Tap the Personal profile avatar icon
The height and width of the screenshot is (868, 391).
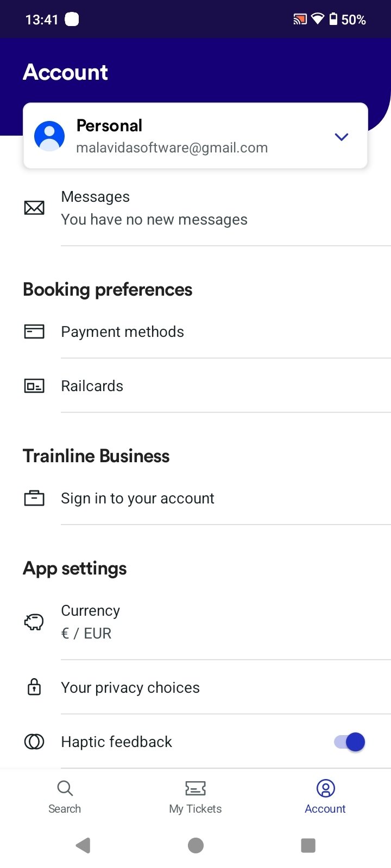coord(49,136)
